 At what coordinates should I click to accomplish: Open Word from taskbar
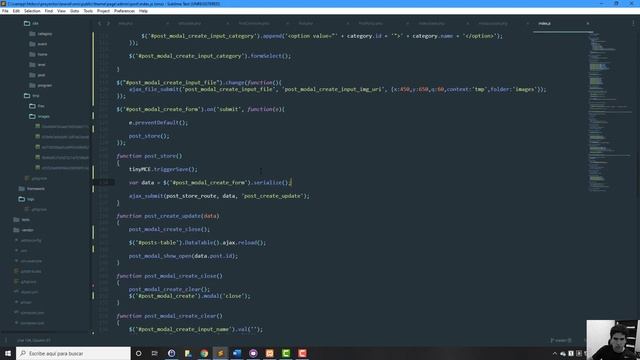point(237,353)
